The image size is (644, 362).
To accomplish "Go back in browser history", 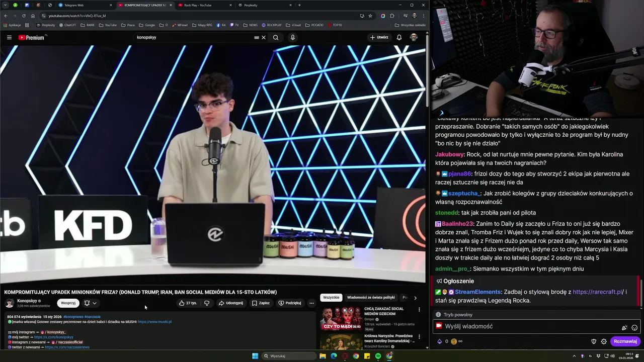I will pyautogui.click(x=6, y=16).
